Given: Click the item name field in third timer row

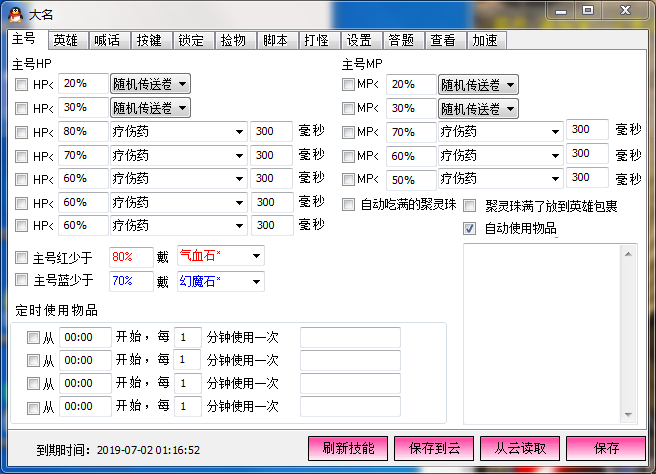Looking at the screenshot, I should [350, 383].
